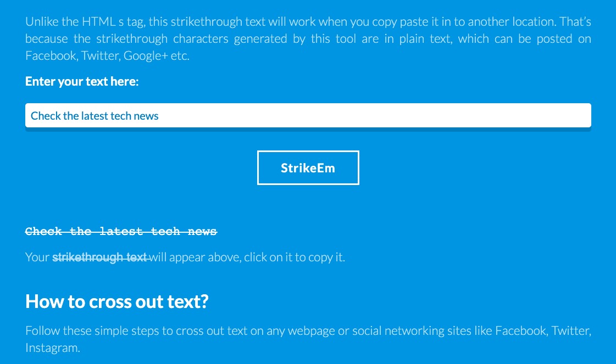Place cursor after 'news' in the input field
Image resolution: width=616 pixels, height=364 pixels.
coord(159,116)
